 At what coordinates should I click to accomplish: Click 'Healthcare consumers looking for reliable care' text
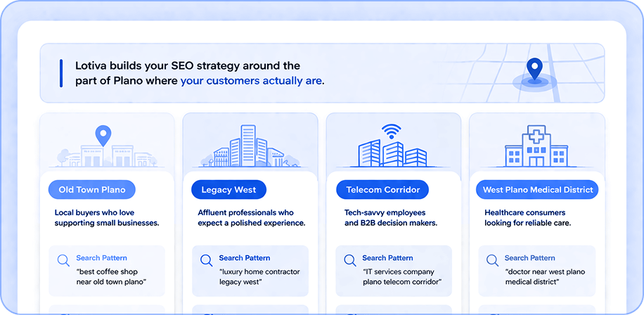pyautogui.click(x=528, y=218)
